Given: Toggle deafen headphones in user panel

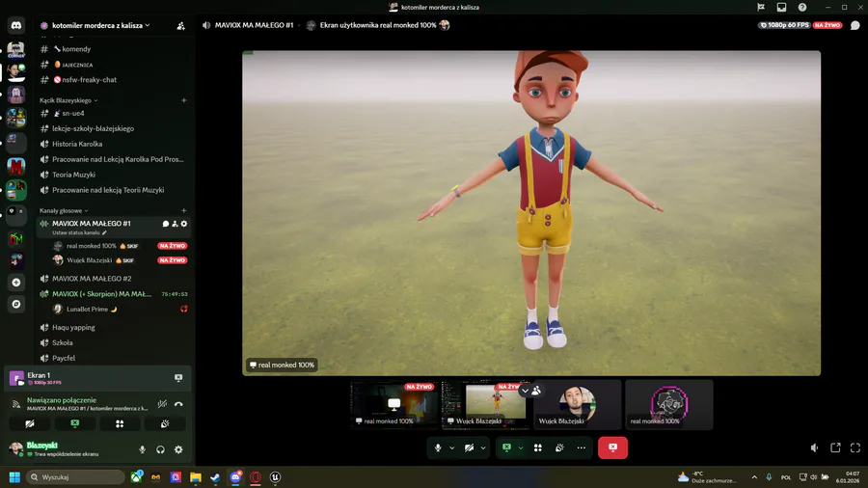Looking at the screenshot, I should click(x=160, y=449).
